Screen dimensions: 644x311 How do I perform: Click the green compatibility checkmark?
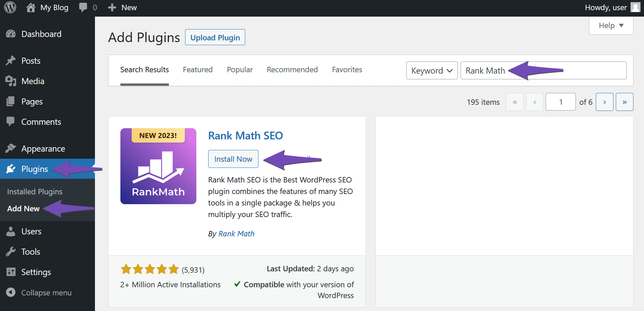click(237, 284)
